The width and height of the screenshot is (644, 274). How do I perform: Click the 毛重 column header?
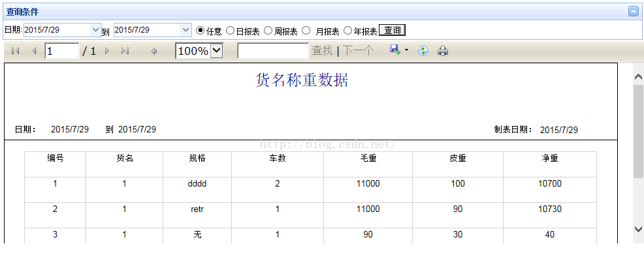pos(368,159)
